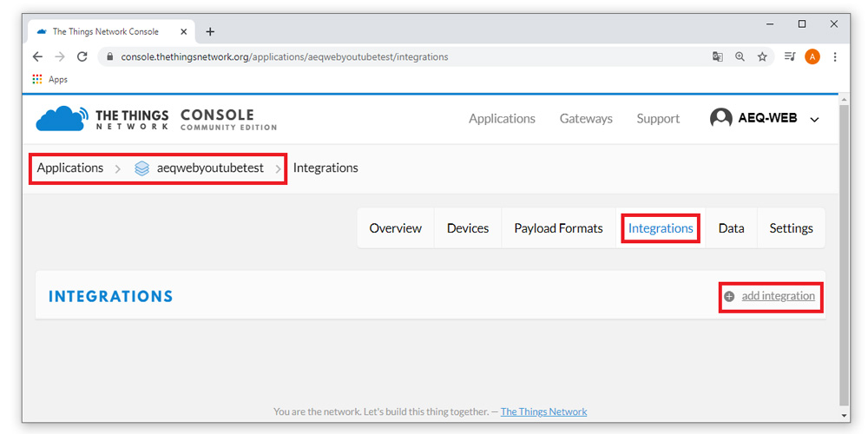868x434 pixels.
Task: Minimize the browser window
Action: point(770,23)
